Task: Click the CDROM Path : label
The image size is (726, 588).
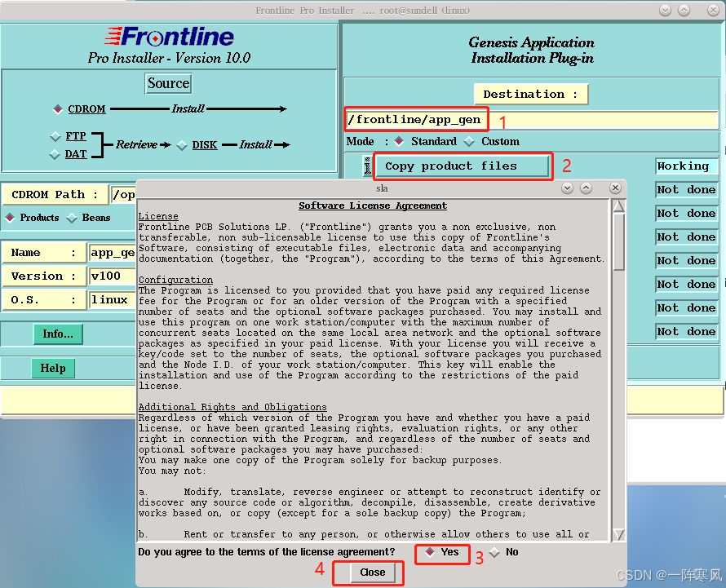Action: tap(55, 194)
